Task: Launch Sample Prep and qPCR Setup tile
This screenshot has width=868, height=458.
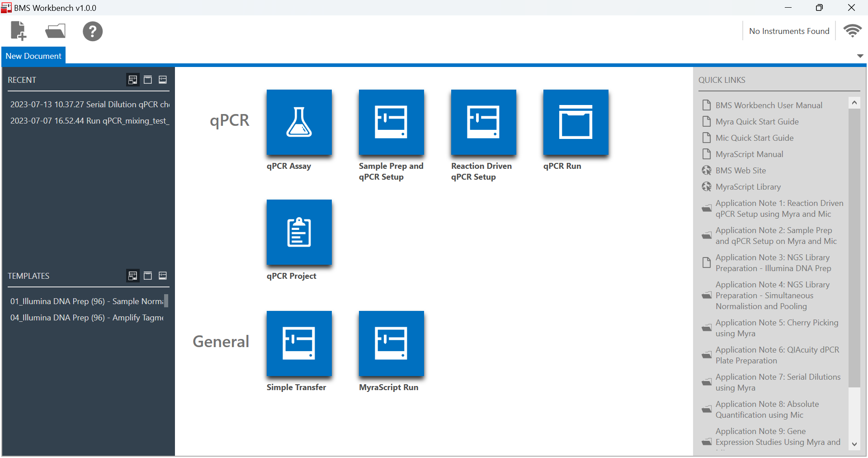Action: (392, 122)
